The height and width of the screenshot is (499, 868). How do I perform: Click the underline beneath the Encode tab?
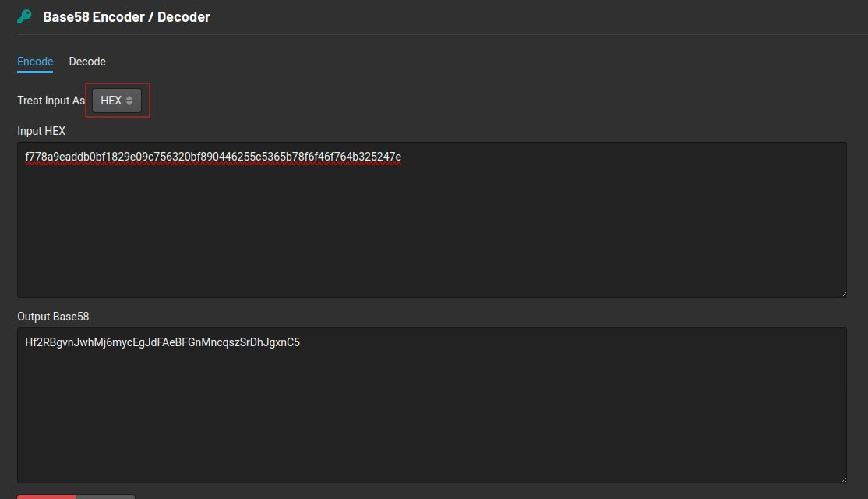(34, 72)
